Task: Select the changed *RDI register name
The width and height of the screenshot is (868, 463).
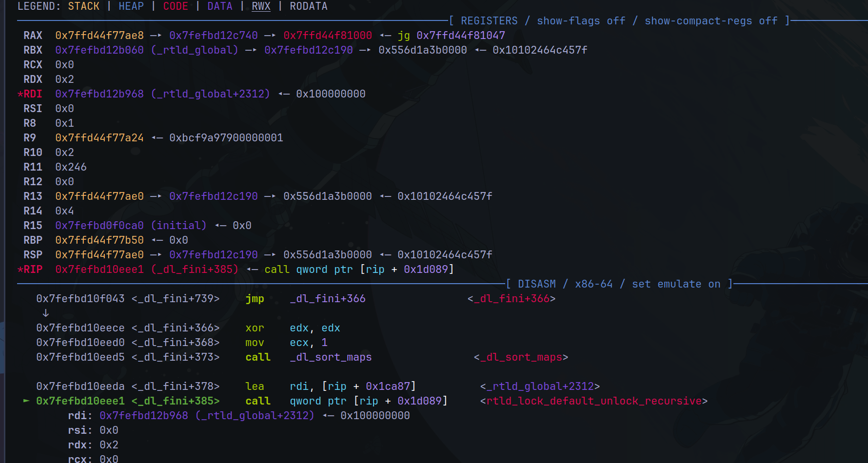Action: 30,94
